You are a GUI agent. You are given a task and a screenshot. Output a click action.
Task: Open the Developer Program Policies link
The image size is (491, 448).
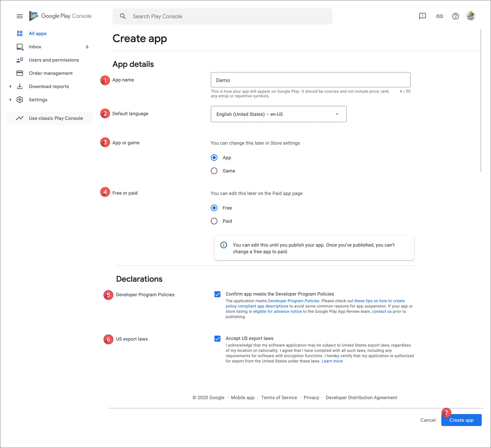click(293, 301)
